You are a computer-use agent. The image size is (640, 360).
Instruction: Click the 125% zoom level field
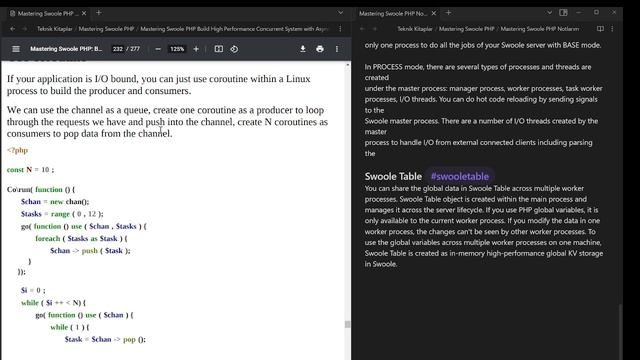[177, 49]
